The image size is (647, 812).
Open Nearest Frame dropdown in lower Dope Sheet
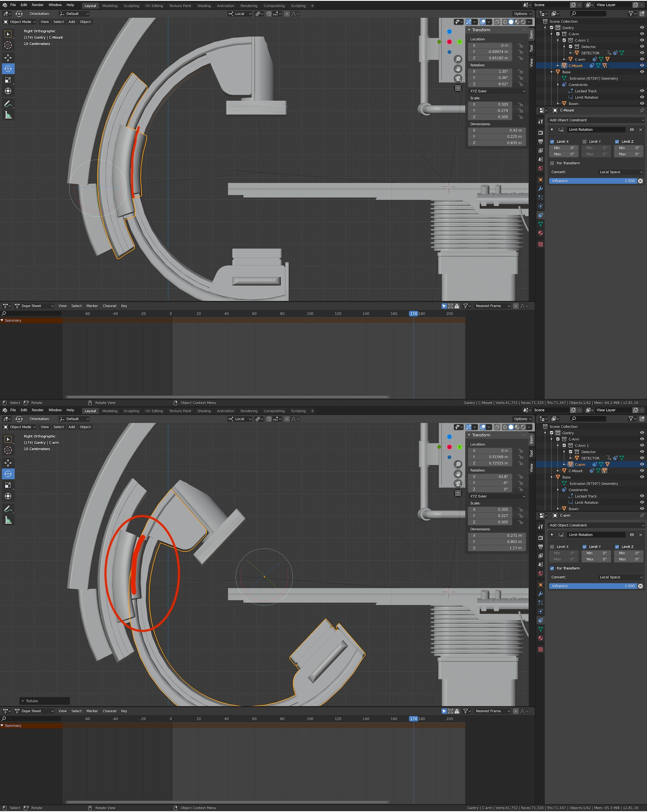pyautogui.click(x=492, y=711)
